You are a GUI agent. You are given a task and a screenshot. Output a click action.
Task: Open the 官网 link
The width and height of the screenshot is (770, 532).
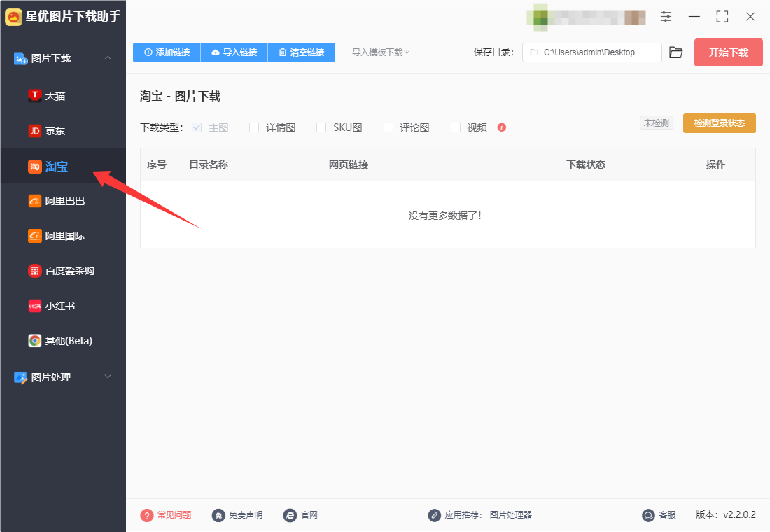point(309,515)
